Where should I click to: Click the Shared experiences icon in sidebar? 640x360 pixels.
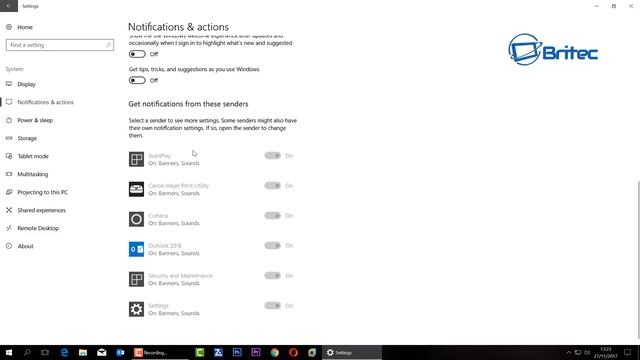pos(9,210)
